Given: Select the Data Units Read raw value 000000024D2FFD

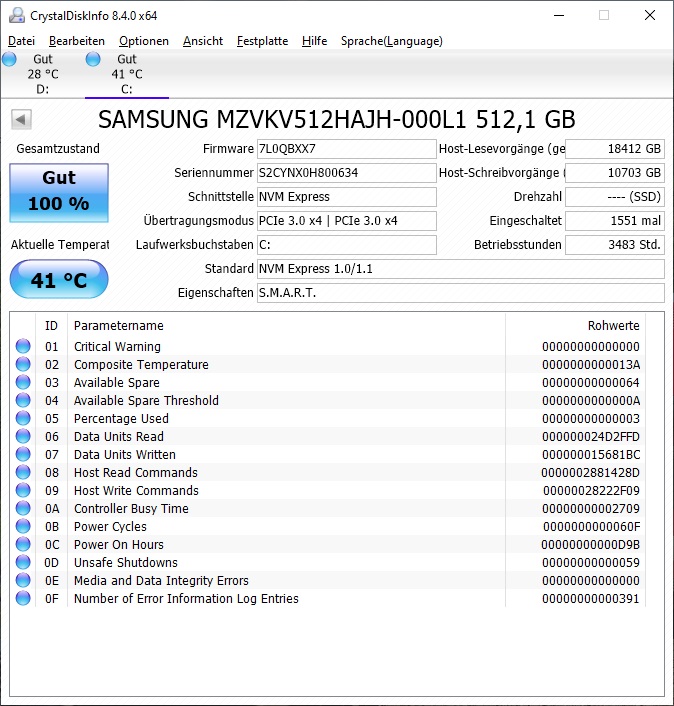Looking at the screenshot, I should coord(591,436).
